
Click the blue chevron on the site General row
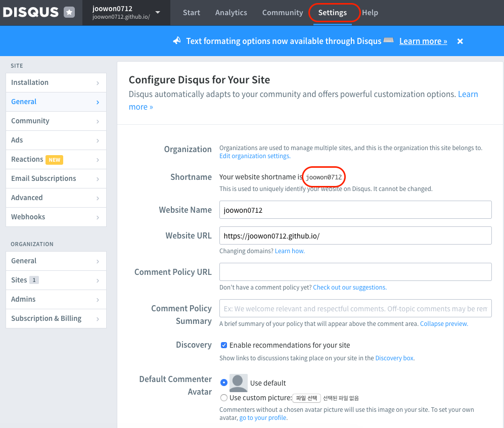coord(98,102)
